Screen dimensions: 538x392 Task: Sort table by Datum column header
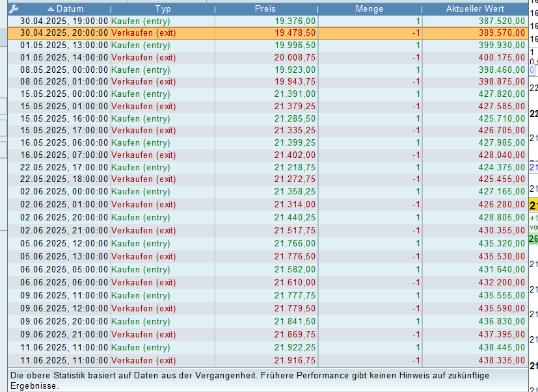[x=65, y=9]
